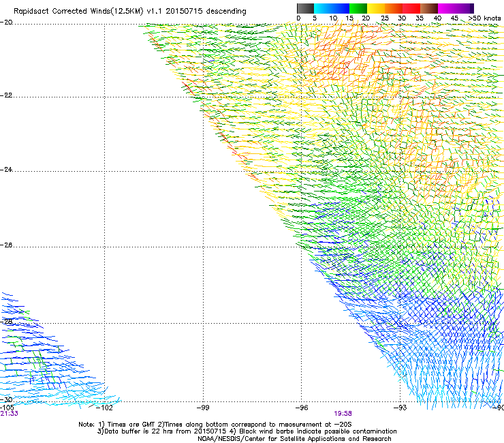Click the legend label '40'
This screenshot has width=504, height=443.
point(437,18)
